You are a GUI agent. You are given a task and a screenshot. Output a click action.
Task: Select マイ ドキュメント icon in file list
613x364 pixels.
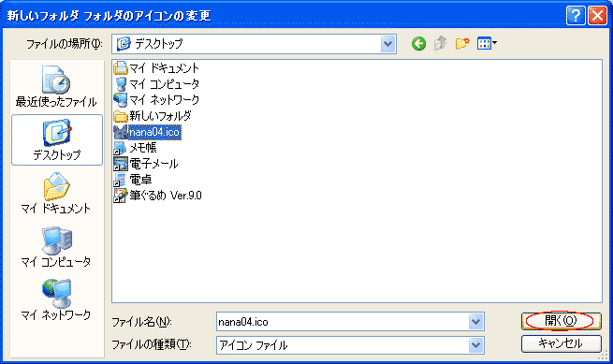[121, 68]
